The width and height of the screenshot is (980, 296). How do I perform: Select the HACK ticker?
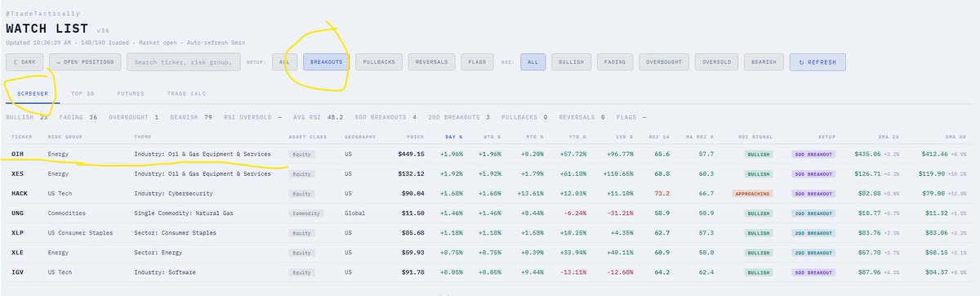coord(20,194)
